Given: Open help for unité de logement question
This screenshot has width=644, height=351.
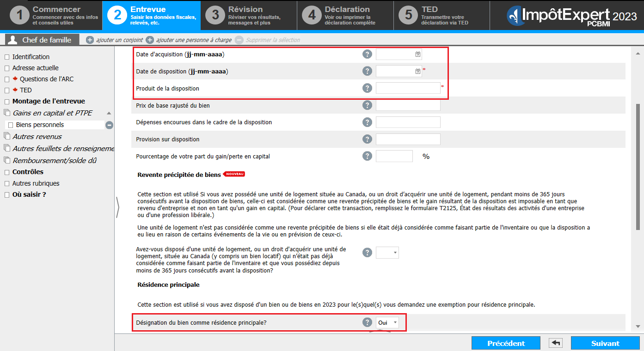Looking at the screenshot, I should (367, 253).
